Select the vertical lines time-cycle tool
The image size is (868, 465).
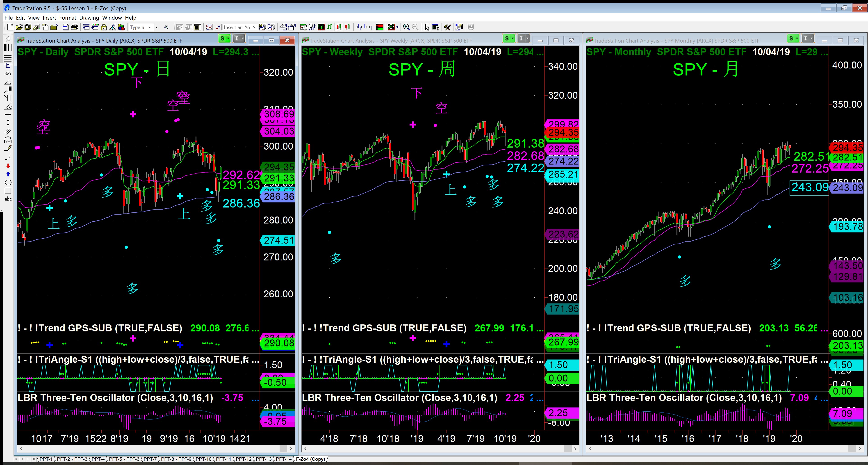coord(8,48)
